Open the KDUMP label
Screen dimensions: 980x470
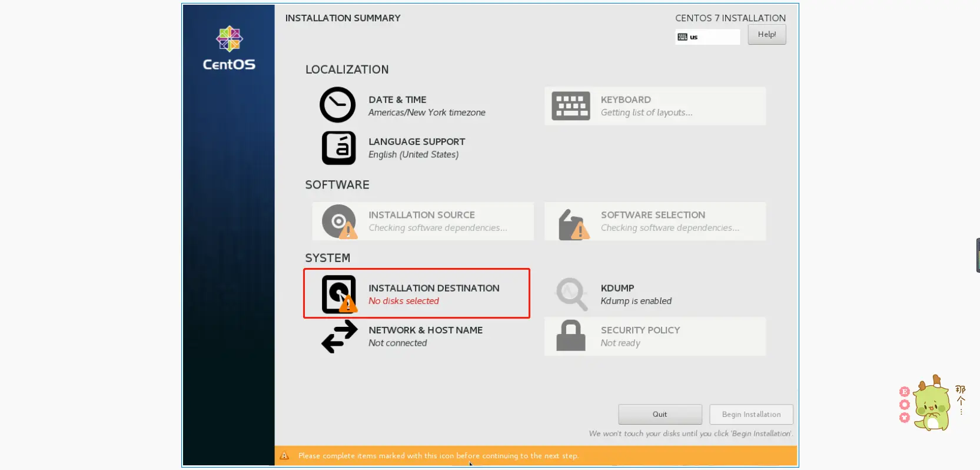tap(617, 288)
